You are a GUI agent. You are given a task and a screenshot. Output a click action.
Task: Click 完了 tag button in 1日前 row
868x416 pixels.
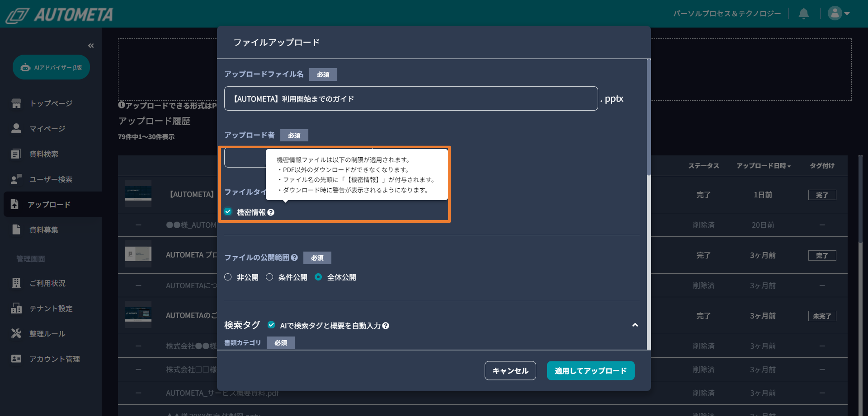click(x=822, y=195)
